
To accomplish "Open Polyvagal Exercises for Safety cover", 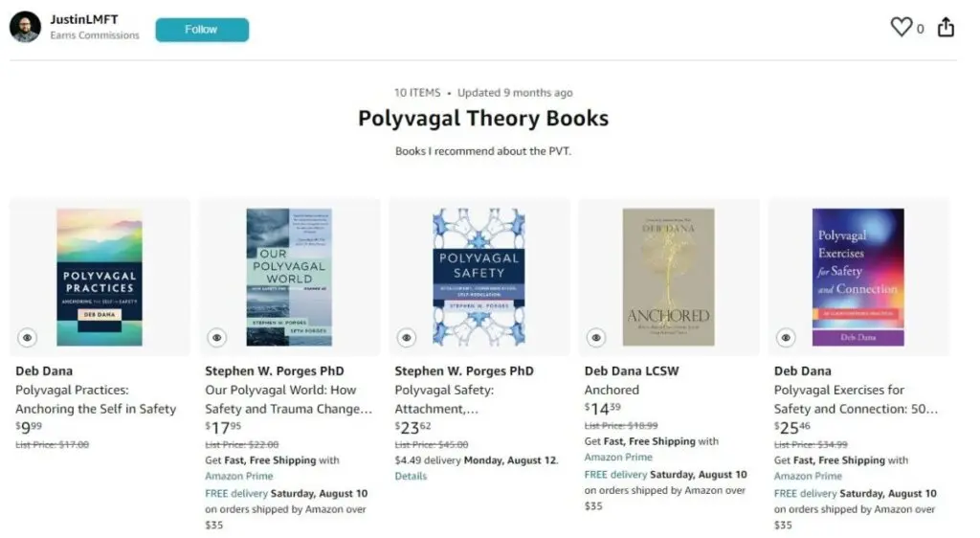I will point(857,277).
